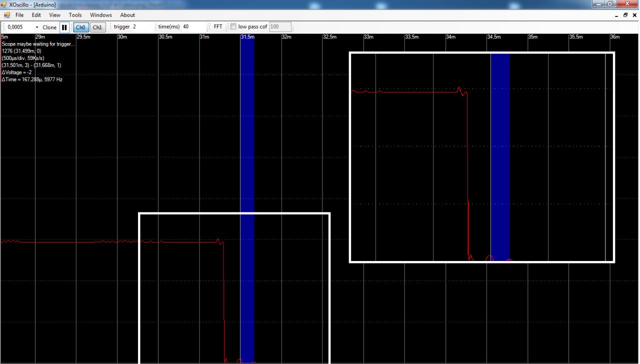
Task: Click the 30,5m time axis label
Action: pyautogui.click(x=165, y=37)
